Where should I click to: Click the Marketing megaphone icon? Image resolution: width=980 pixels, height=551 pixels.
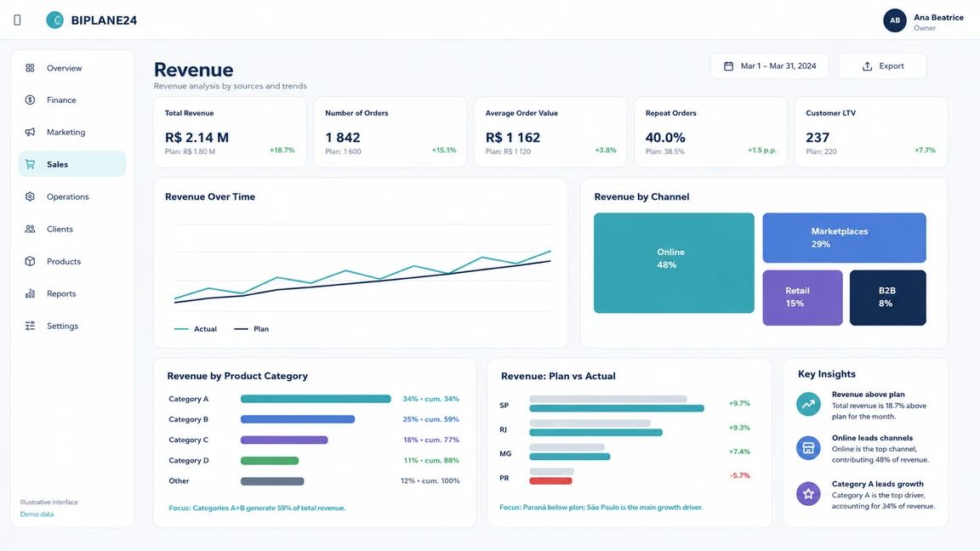(x=30, y=132)
